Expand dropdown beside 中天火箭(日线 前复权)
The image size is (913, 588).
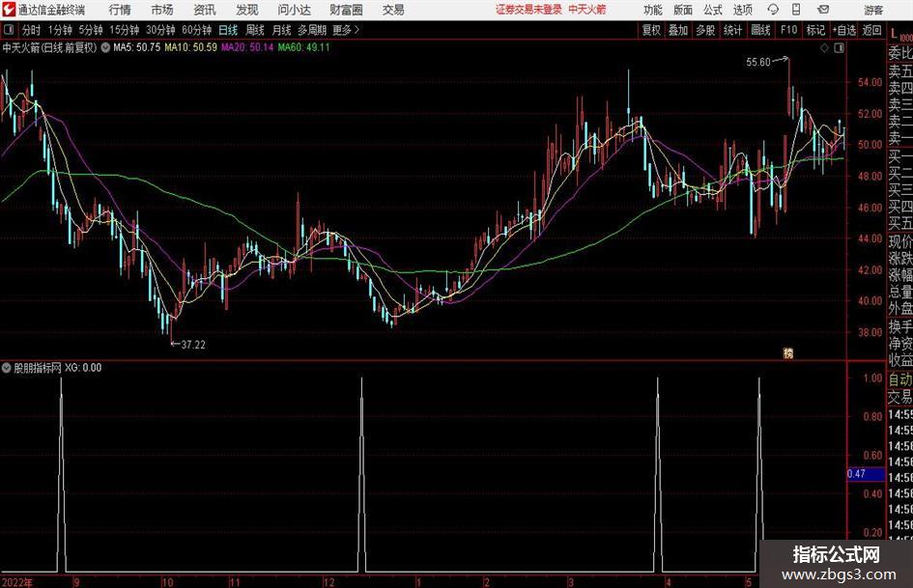point(105,47)
